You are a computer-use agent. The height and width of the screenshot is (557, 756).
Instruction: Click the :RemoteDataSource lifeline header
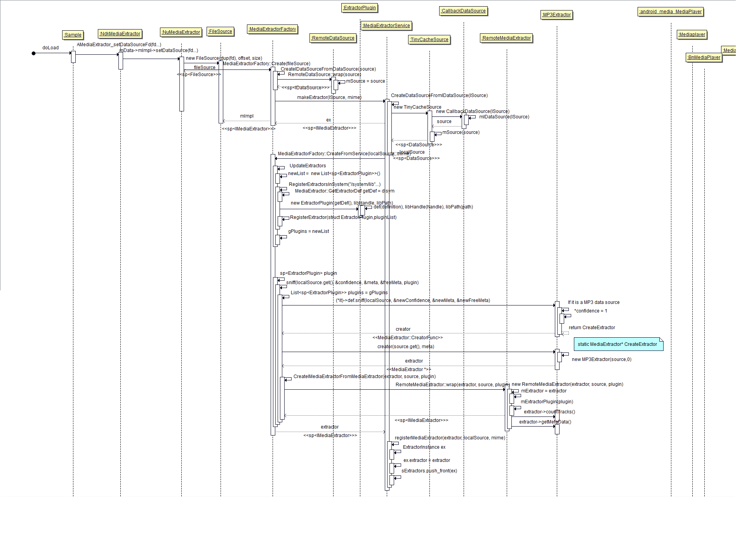[333, 38]
